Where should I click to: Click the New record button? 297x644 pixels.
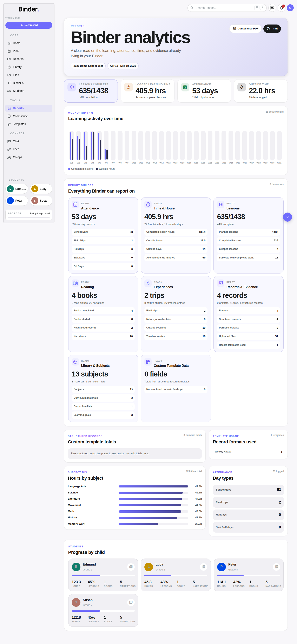click(29, 25)
